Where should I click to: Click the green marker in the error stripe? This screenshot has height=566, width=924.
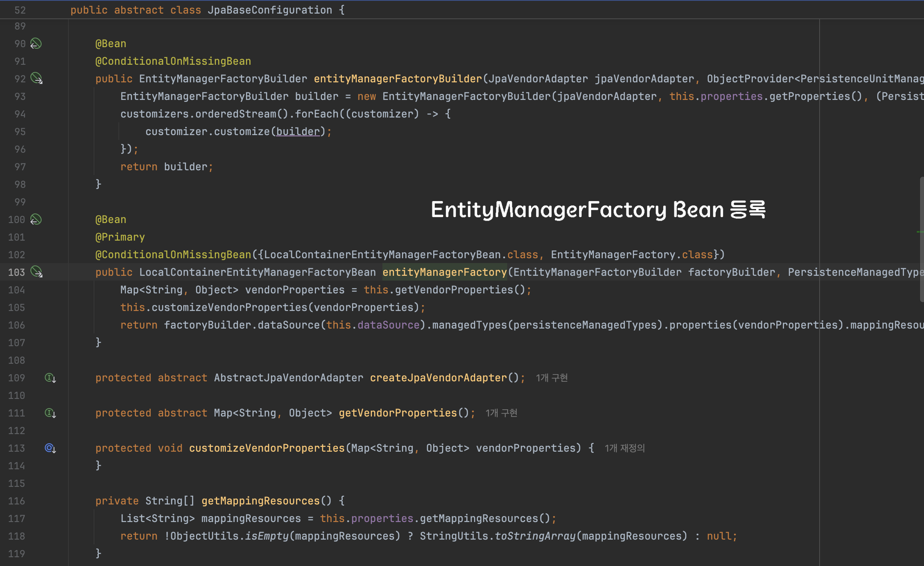[920, 231]
